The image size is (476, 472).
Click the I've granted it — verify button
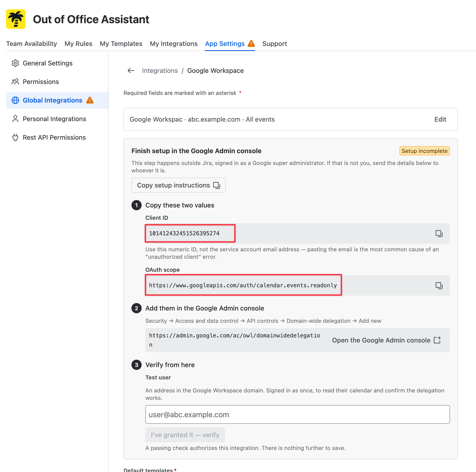[x=185, y=435]
